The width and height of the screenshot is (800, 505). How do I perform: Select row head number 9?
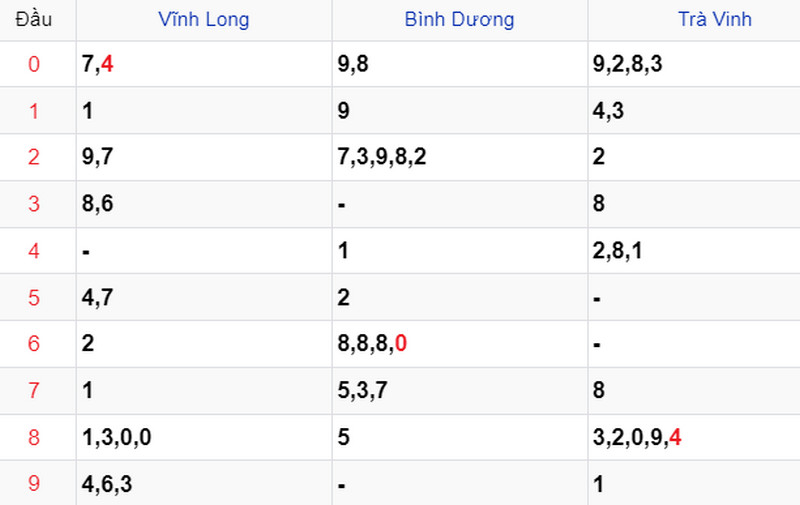[34, 483]
